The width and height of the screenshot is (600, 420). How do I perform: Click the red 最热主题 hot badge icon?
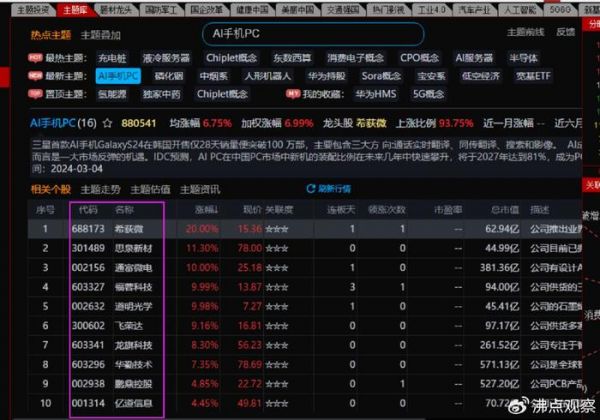[x=36, y=57]
